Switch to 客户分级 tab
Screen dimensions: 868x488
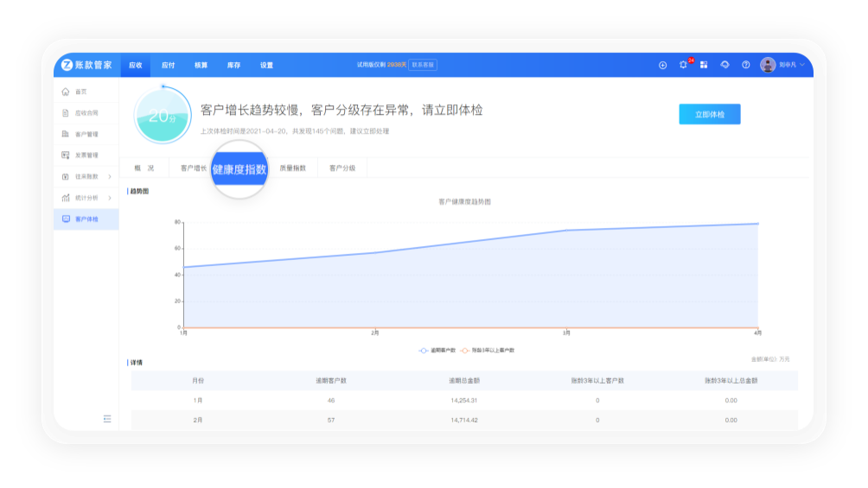[x=342, y=168]
